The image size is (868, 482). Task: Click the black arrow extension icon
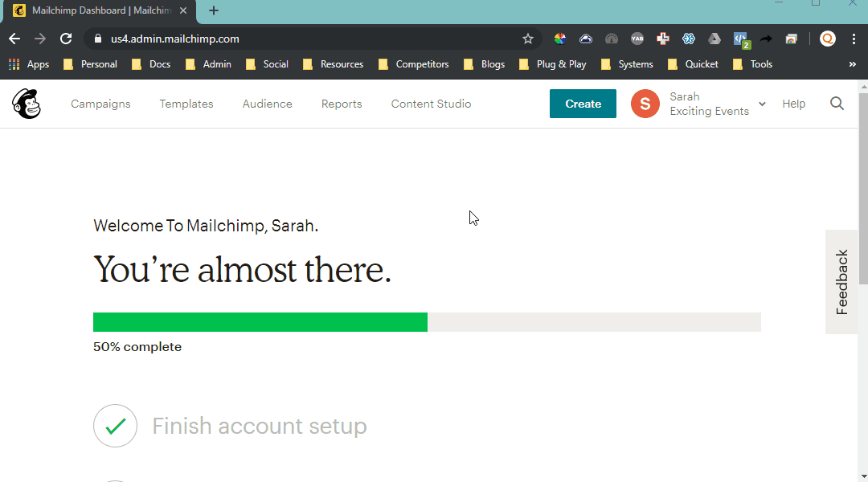point(766,39)
